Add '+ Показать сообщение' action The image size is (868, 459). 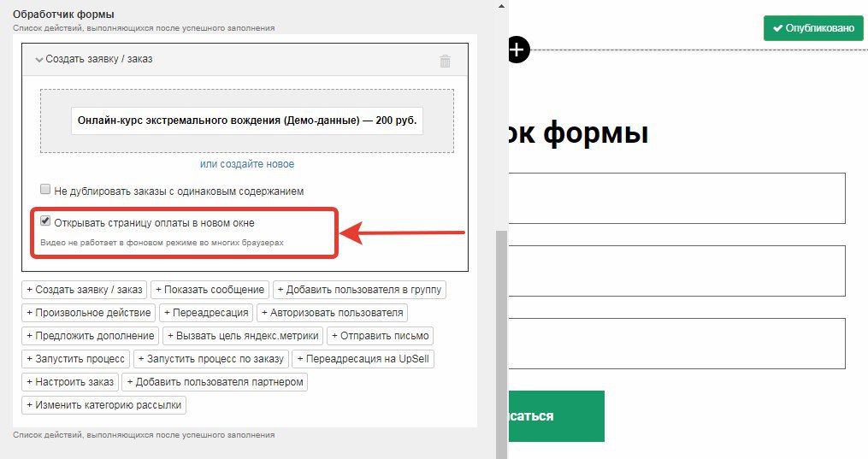pyautogui.click(x=210, y=290)
